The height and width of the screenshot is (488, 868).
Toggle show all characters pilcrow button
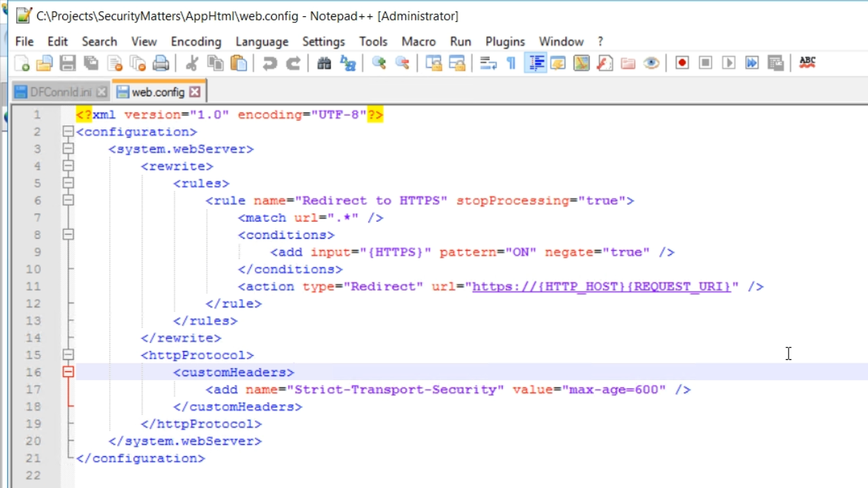click(511, 63)
